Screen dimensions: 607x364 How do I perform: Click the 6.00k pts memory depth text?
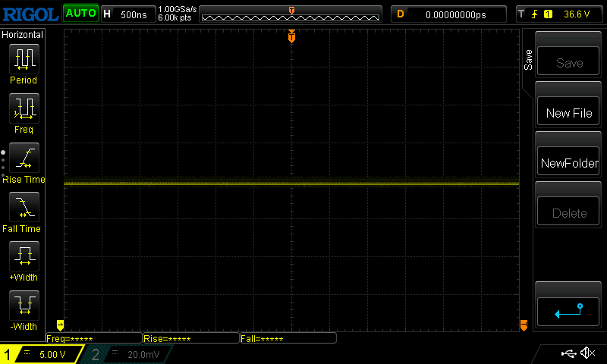175,17
